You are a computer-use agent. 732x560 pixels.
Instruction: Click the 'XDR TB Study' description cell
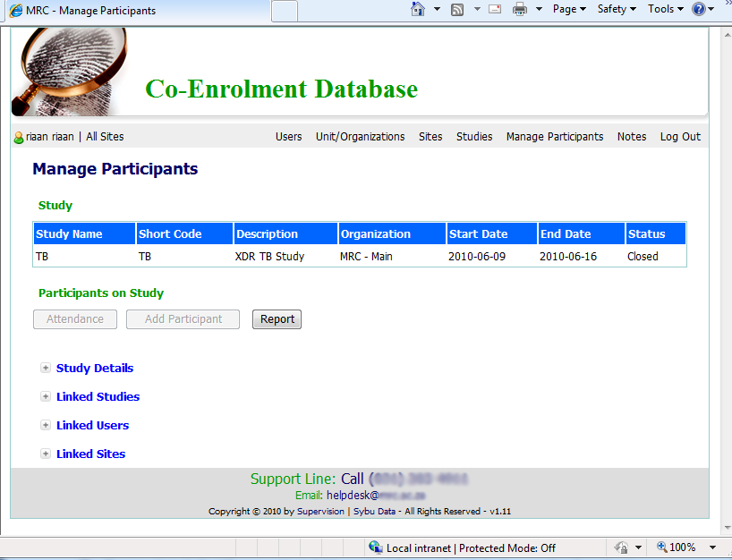(285, 256)
